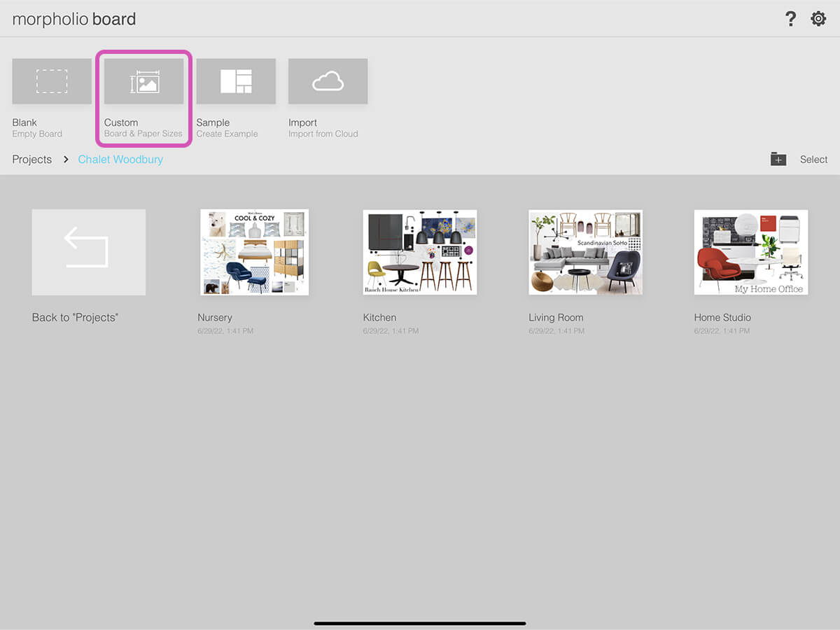Open the settings gear icon
Screen dimensions: 840x630
(818, 19)
